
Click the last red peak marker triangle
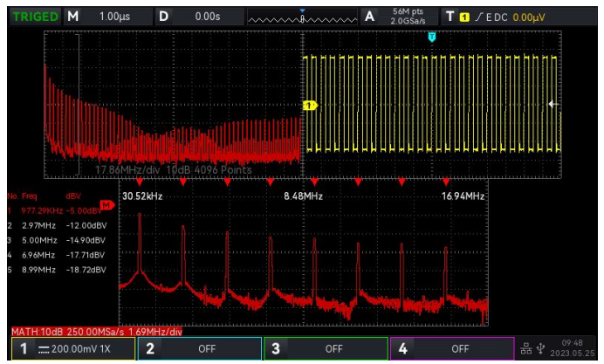point(446,182)
